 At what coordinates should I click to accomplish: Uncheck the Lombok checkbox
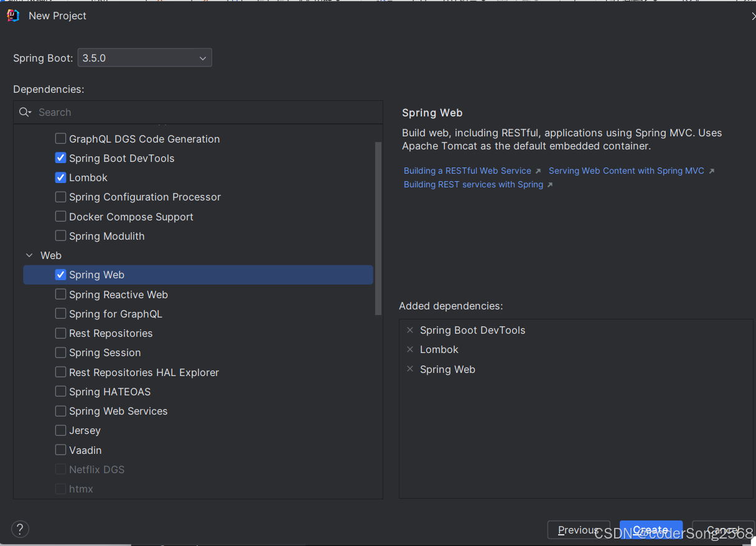(x=60, y=177)
